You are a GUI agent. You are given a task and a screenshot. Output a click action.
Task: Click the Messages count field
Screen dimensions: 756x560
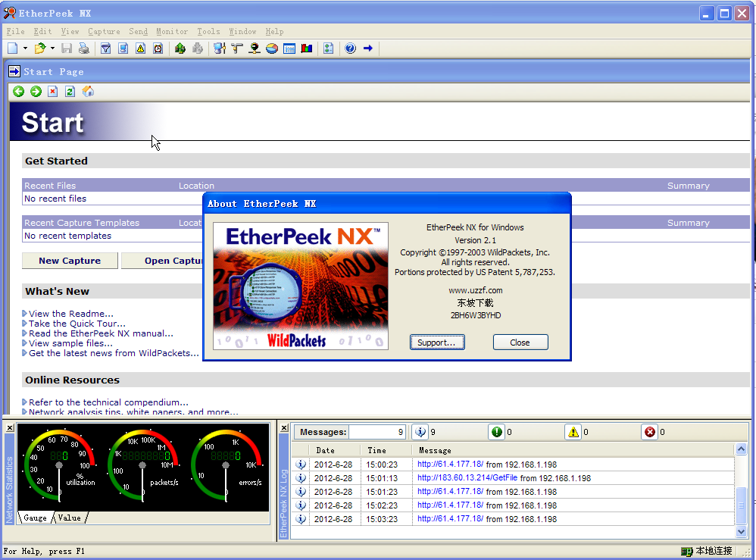(x=377, y=432)
